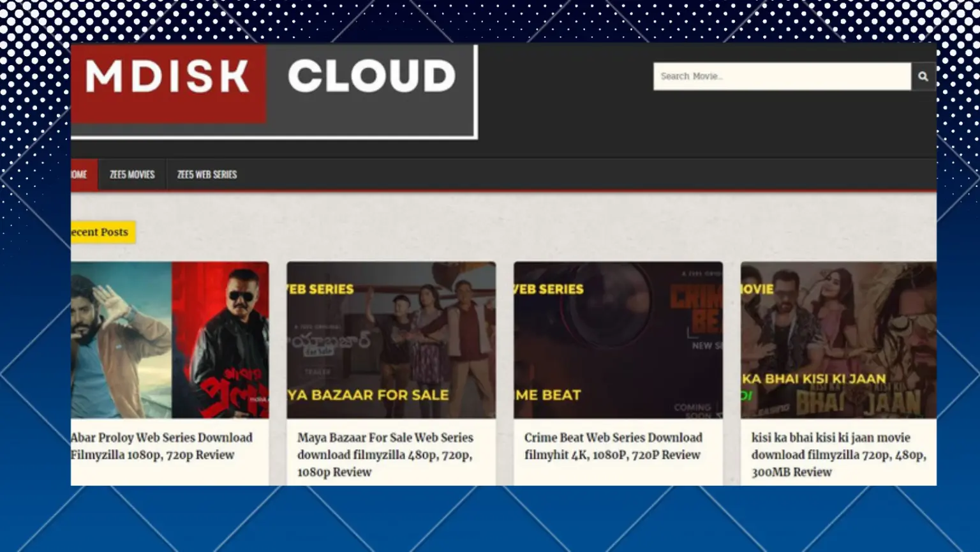Open the ZEE5 Web Series menu item

(x=207, y=175)
